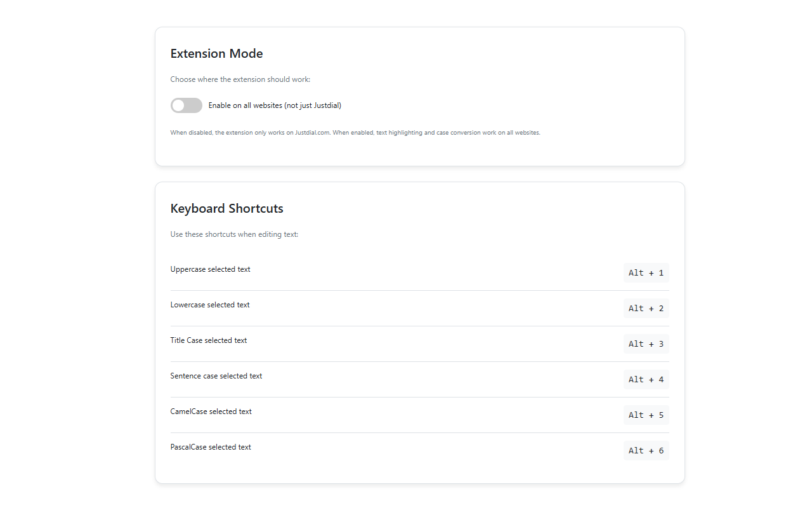Click the Alt + 1 shortcut badge

[646, 273]
